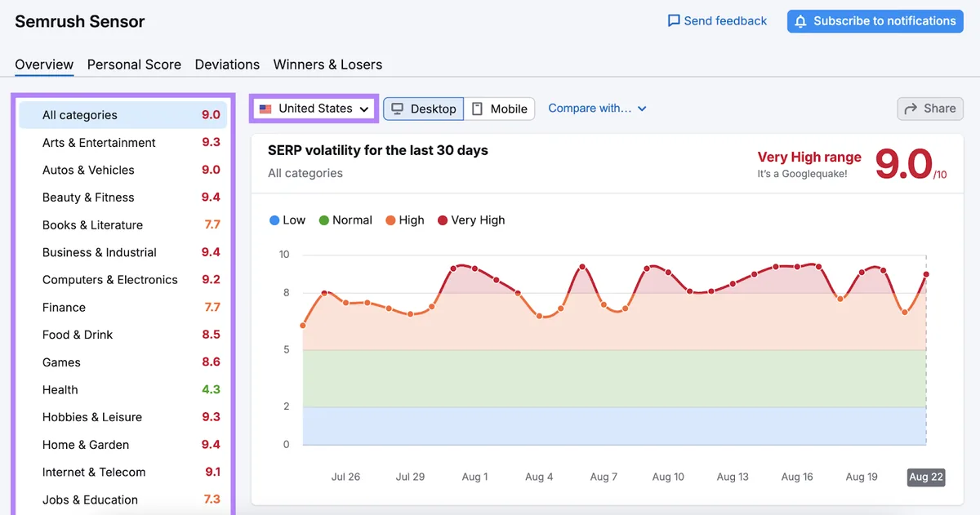
Task: Click the Jul 29 axis label
Action: coord(410,477)
